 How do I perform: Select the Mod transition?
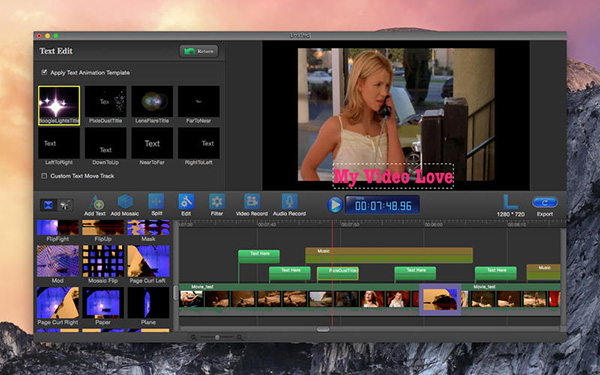click(58, 261)
